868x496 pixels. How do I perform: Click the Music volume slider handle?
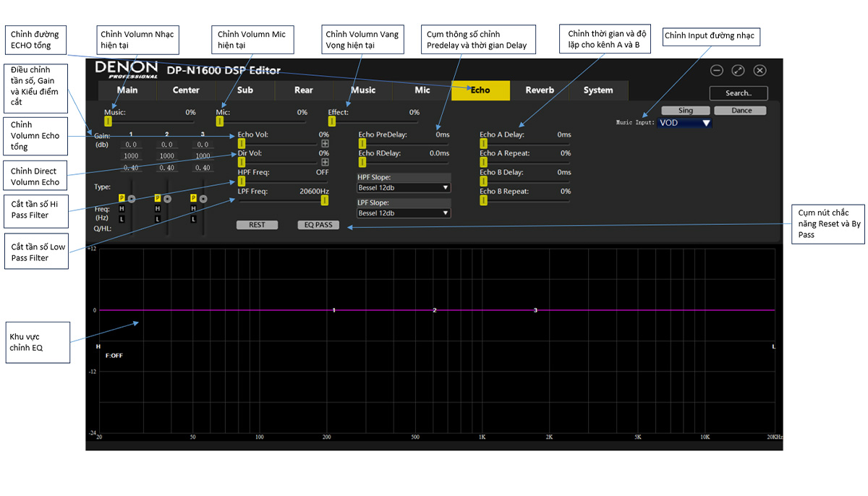tap(108, 121)
